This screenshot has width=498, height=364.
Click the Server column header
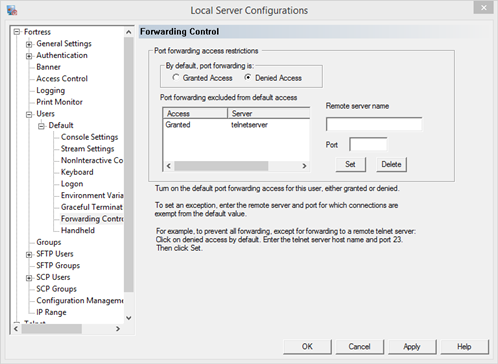tap(269, 113)
